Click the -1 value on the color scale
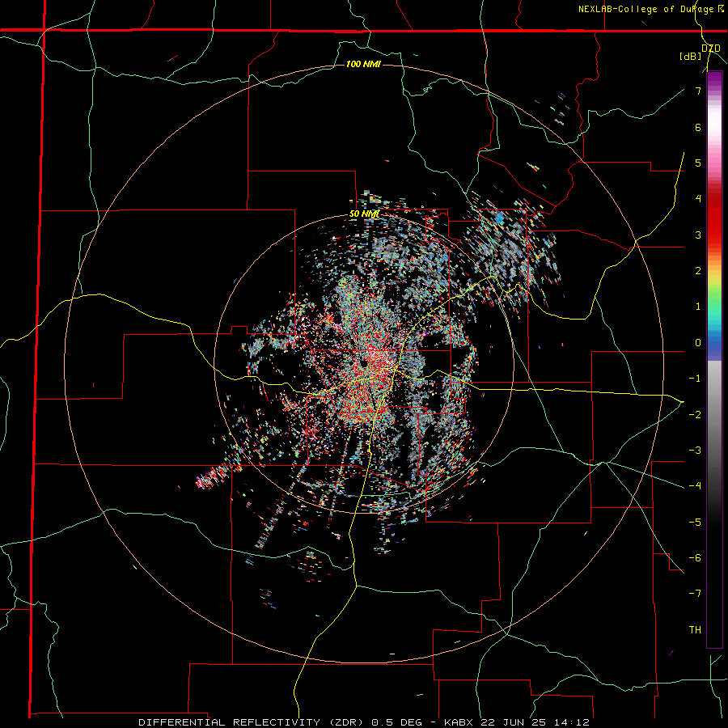728x728 pixels. coord(695,379)
